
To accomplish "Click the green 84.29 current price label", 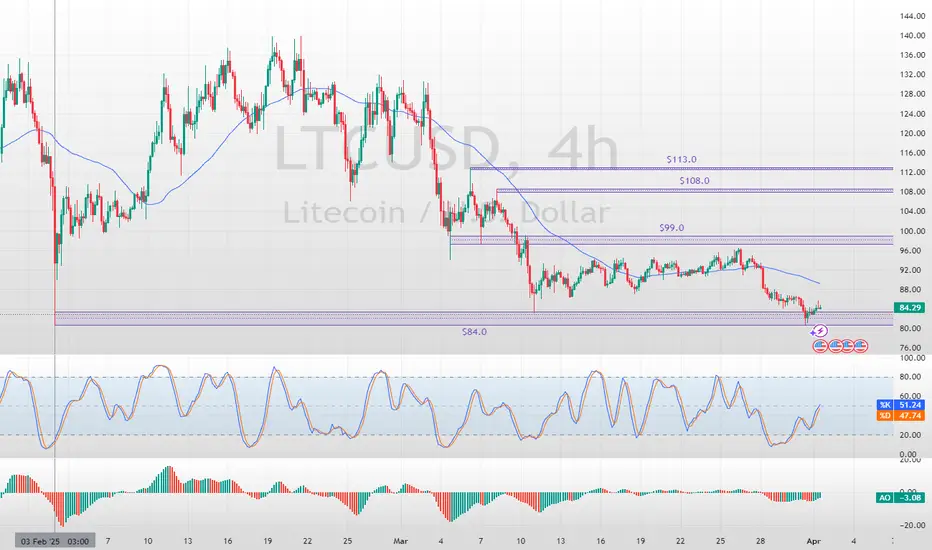I will [911, 307].
